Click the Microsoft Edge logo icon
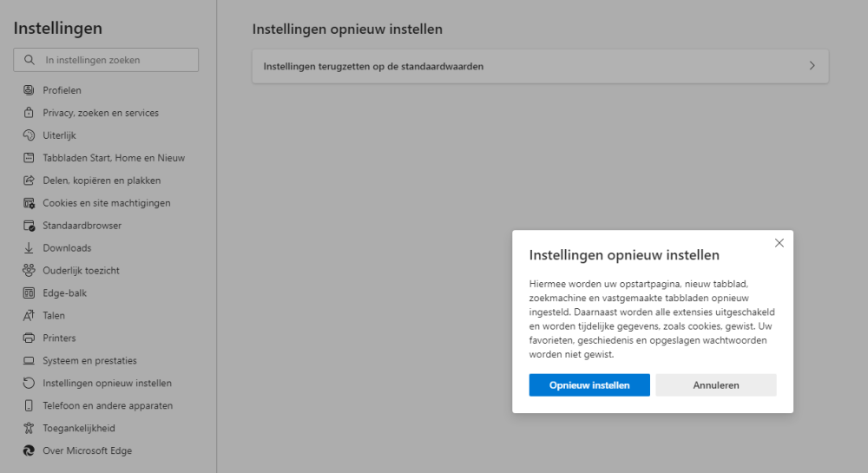 (29, 451)
